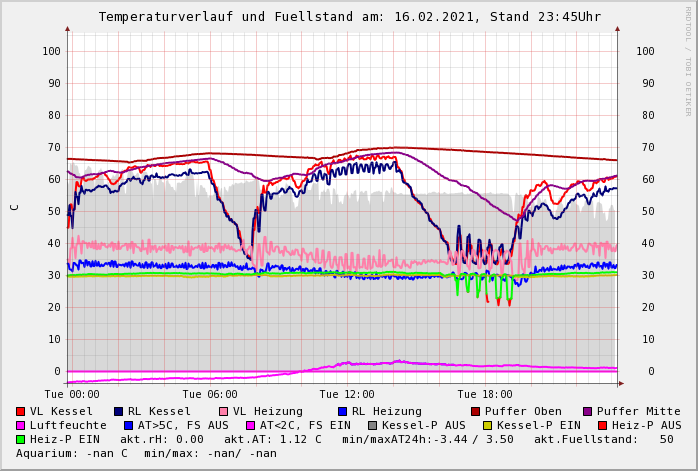This screenshot has width=698, height=471.
Task: Click the Tue 06:00 time axis label
Action: coord(210,394)
